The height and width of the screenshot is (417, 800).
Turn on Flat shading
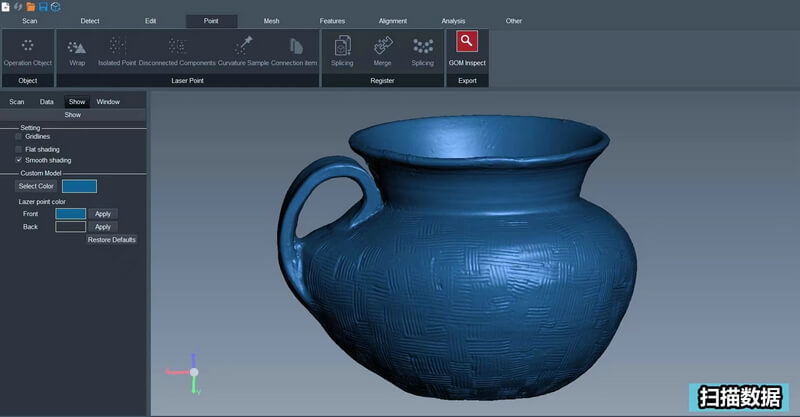pos(18,149)
